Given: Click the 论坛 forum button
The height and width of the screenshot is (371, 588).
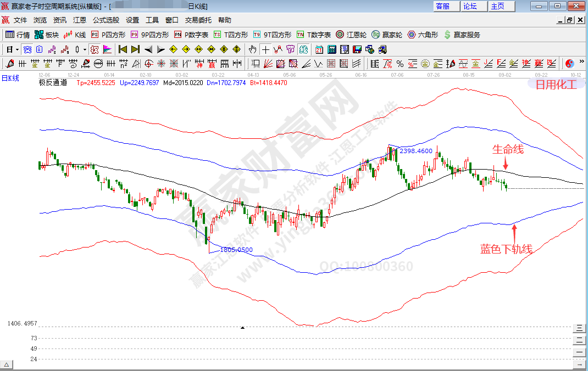Looking at the screenshot, I should [470, 6].
